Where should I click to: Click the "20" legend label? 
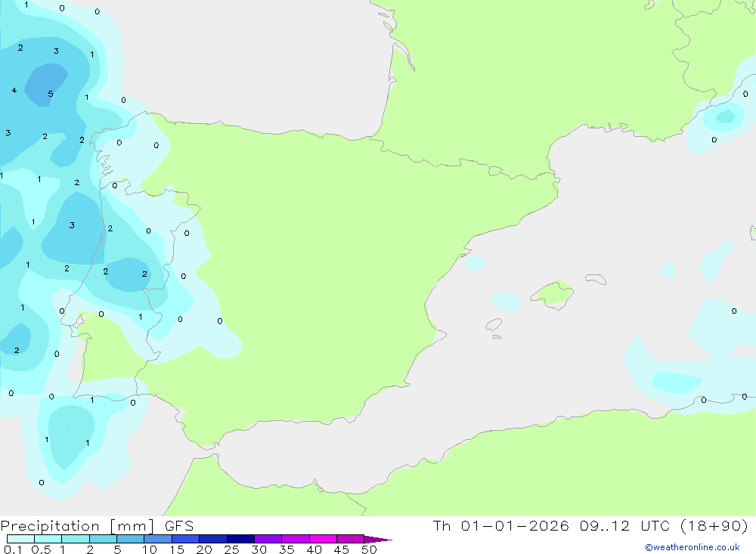tap(204, 549)
